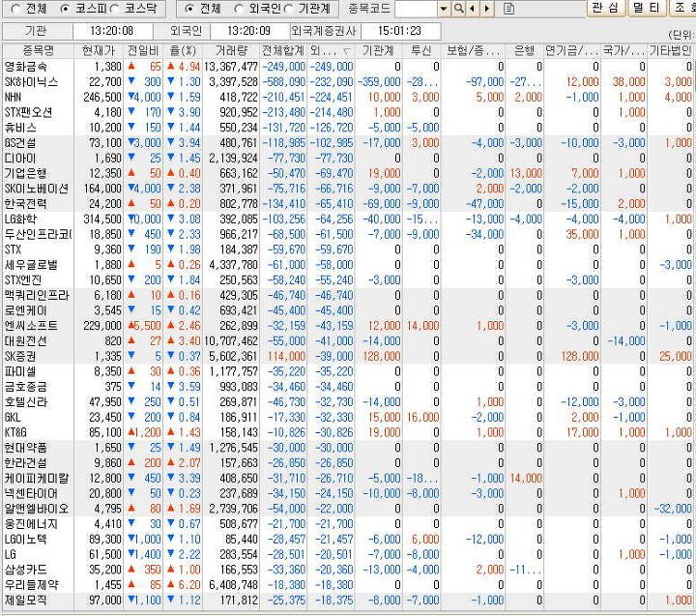Click the next stock right arrow
Viewport: 696px width, 616px height.
[487, 9]
